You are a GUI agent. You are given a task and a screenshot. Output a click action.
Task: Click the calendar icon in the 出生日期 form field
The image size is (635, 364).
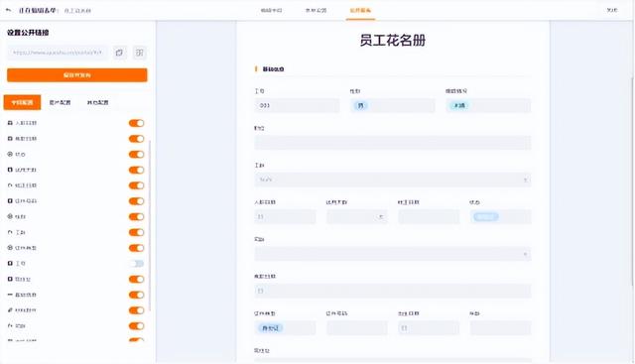click(x=404, y=328)
